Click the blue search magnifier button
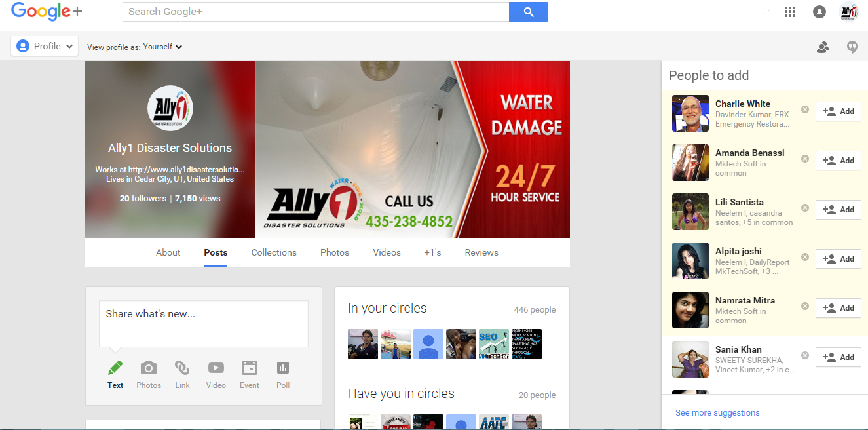868x430 pixels. (529, 12)
